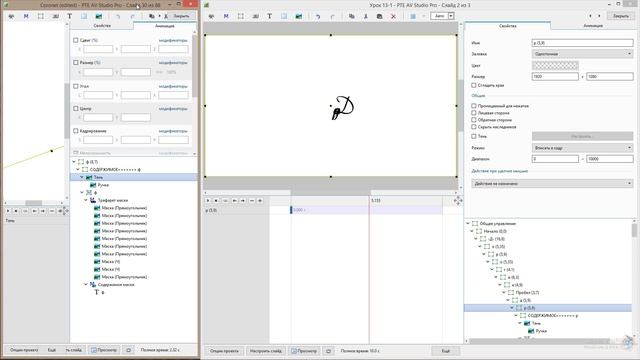Add an image object in right window toolbar

298,16
